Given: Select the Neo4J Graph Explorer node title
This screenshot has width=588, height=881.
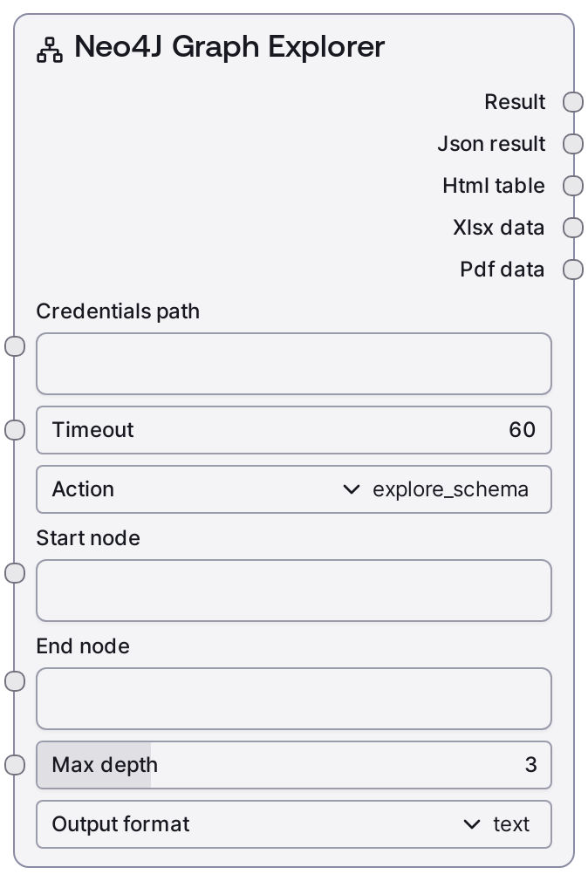Looking at the screenshot, I should 229,47.
